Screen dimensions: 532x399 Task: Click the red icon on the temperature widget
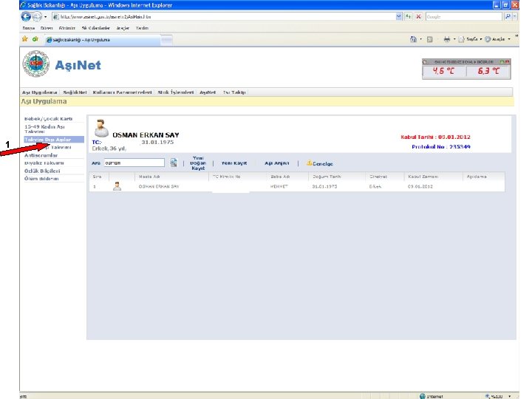coord(507,62)
